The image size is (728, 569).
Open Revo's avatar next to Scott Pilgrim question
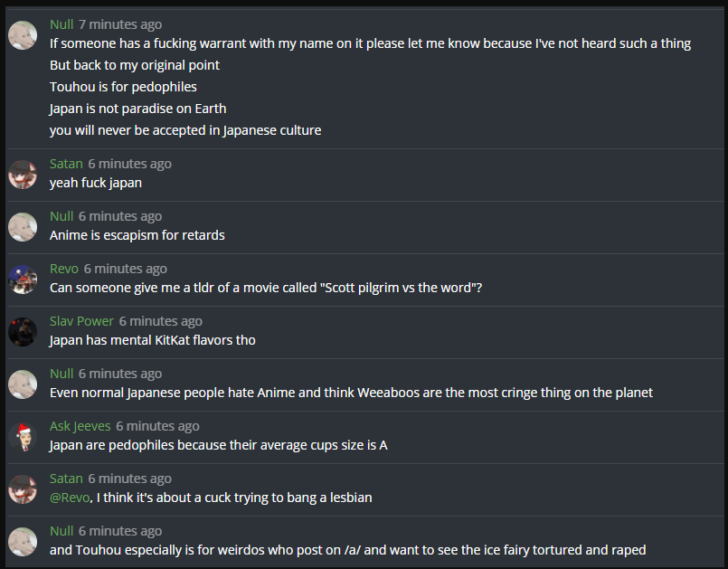click(23, 279)
